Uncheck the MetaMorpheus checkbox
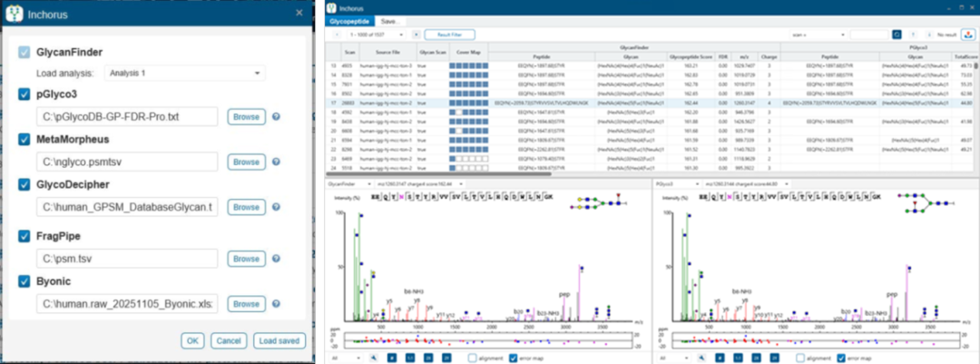 [x=24, y=140]
